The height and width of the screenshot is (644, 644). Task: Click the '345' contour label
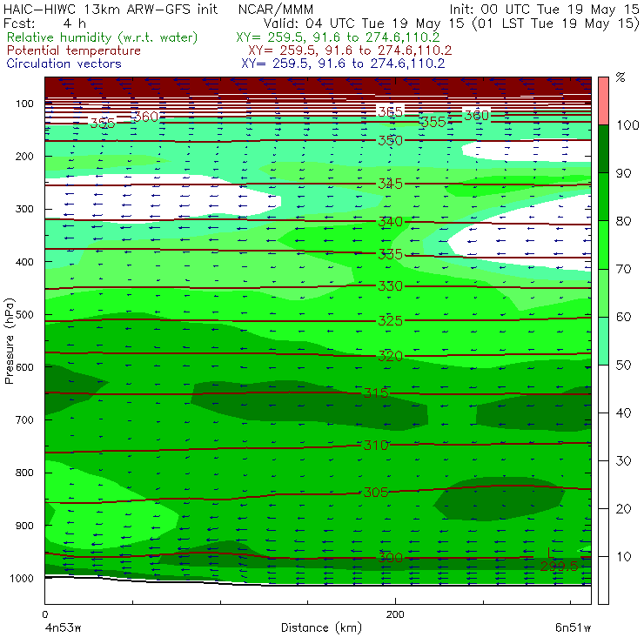click(390, 184)
